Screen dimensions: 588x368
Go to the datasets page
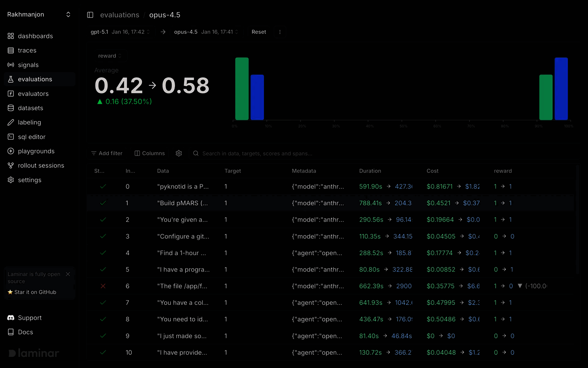point(30,108)
